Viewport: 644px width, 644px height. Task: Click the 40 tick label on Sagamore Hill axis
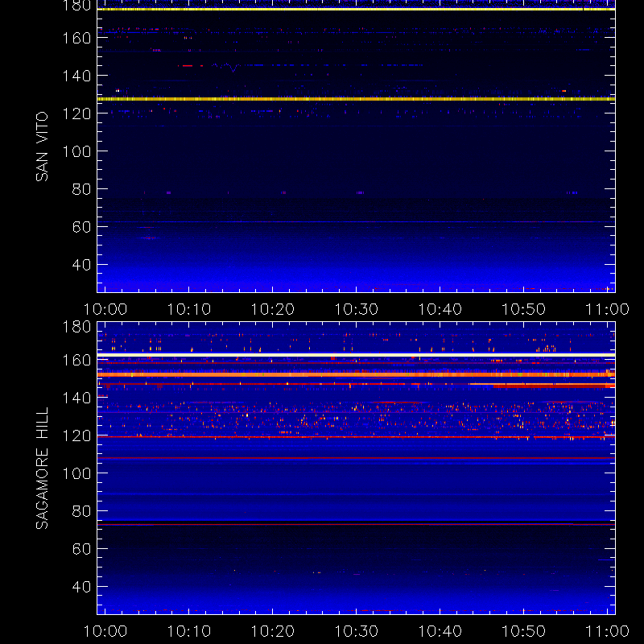pos(81,587)
